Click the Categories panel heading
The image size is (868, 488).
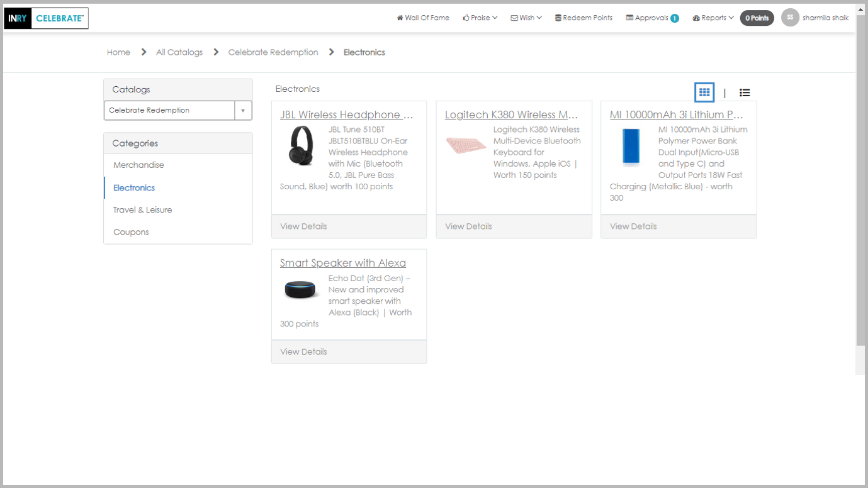tap(178, 143)
